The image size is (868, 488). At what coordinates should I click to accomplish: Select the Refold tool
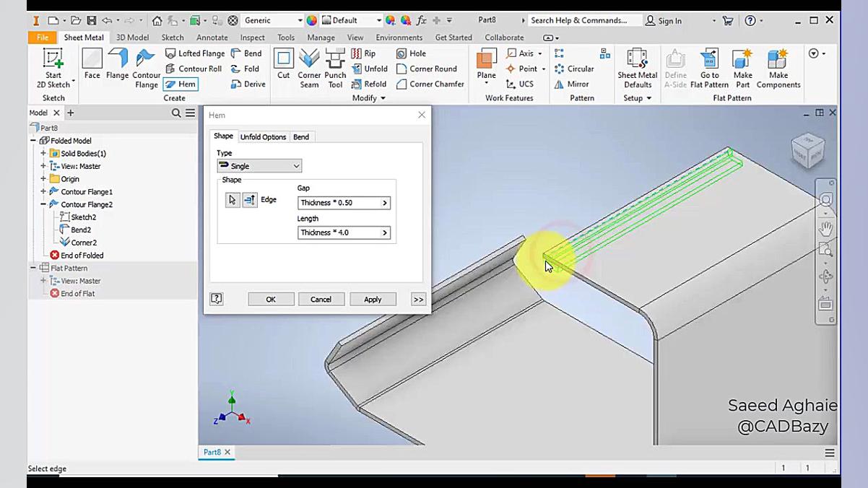point(369,84)
